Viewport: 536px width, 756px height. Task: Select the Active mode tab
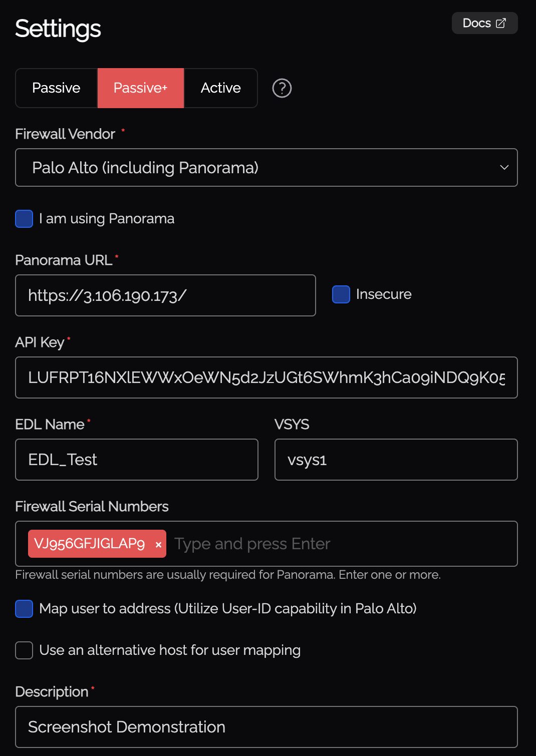click(x=220, y=88)
